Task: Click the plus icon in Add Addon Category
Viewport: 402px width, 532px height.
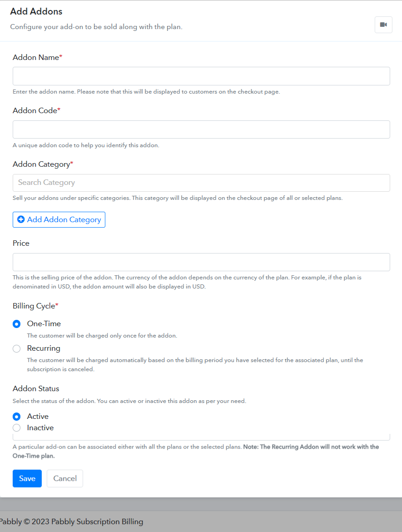Action: tap(21, 219)
